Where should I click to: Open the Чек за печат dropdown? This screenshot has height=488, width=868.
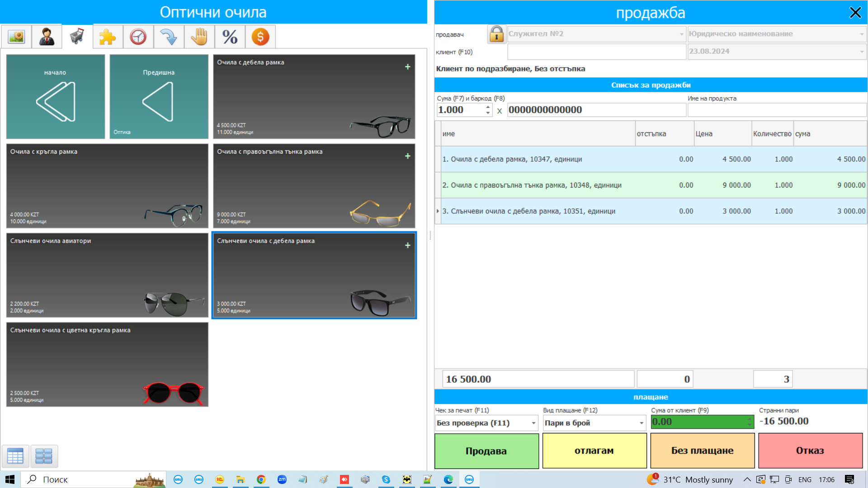[x=533, y=423]
